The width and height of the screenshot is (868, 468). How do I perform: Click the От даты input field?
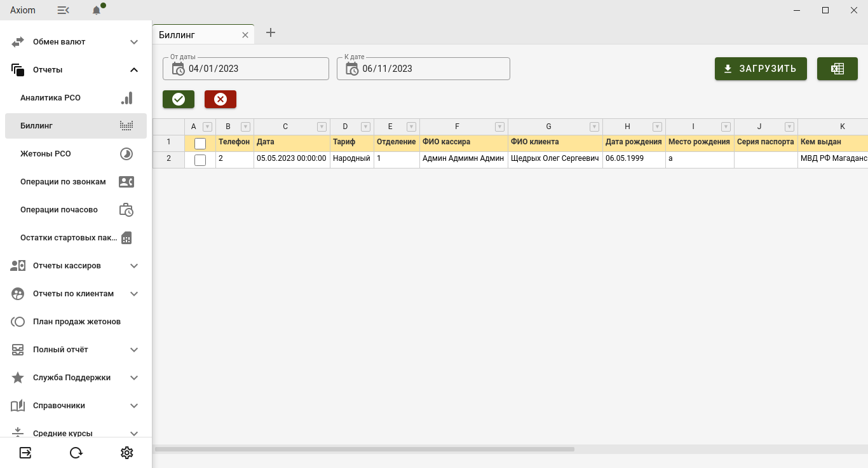pyautogui.click(x=246, y=69)
